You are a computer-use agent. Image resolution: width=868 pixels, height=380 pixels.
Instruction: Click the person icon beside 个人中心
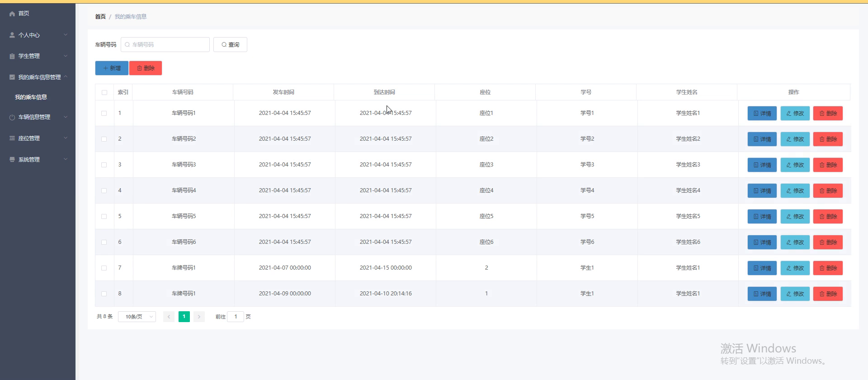click(x=12, y=35)
